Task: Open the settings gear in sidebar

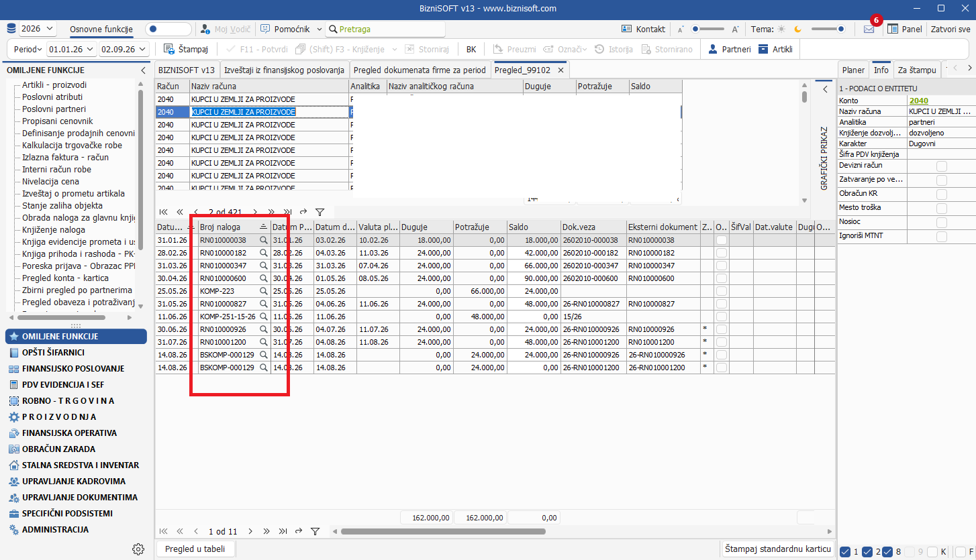Action: pos(138,549)
